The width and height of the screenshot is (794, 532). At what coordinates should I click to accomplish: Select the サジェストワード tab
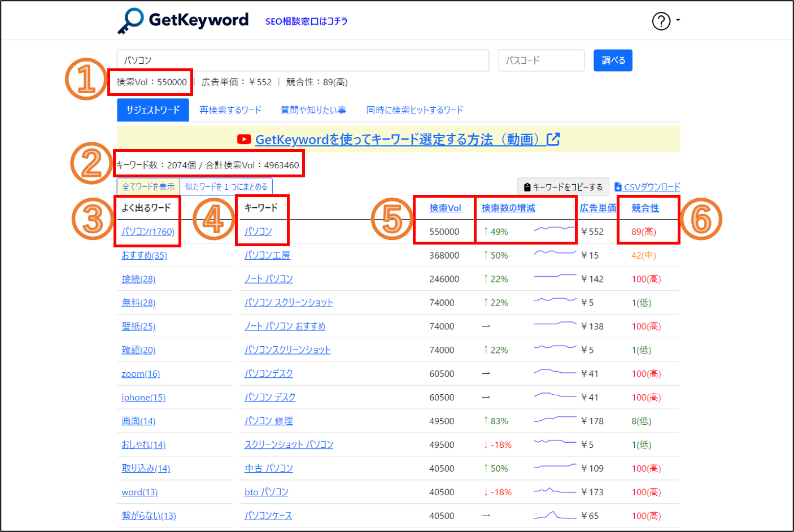click(x=153, y=110)
